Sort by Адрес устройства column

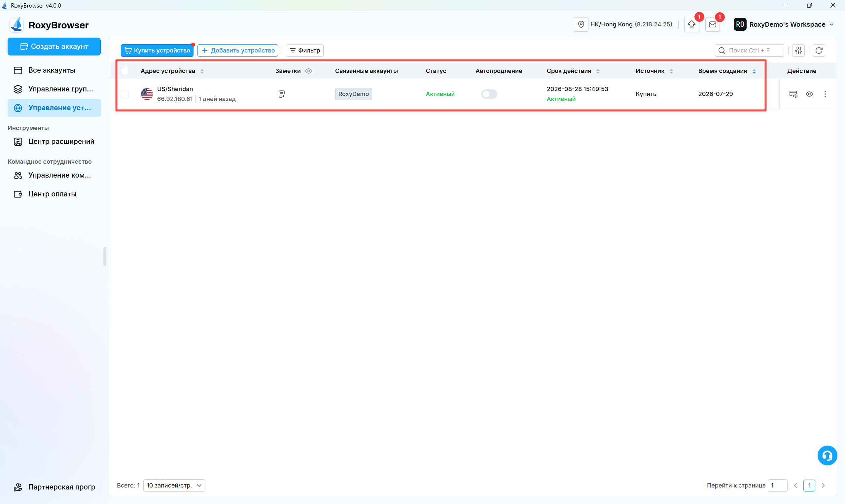[202, 71]
